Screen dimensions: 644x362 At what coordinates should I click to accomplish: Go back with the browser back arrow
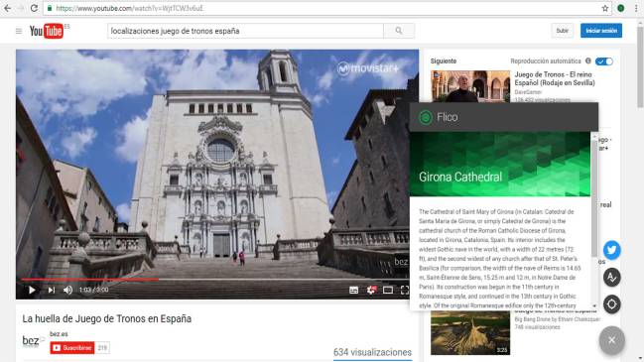(7, 8)
